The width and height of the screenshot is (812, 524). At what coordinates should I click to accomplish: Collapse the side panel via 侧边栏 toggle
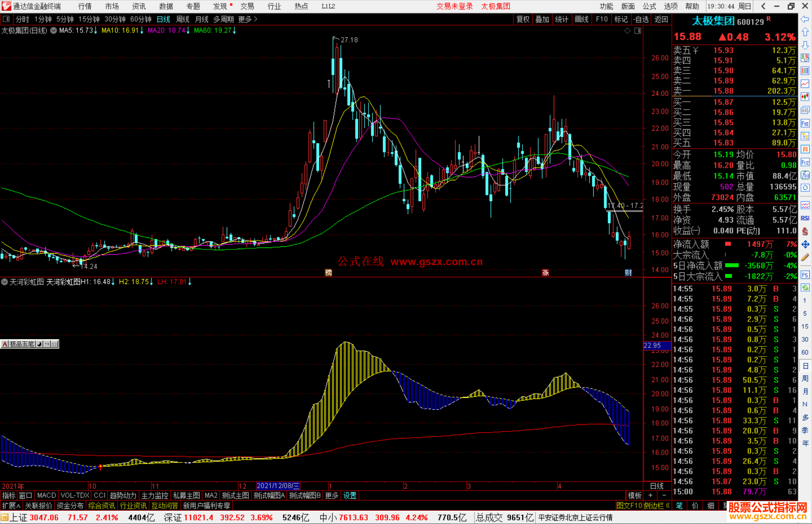(x=657, y=506)
